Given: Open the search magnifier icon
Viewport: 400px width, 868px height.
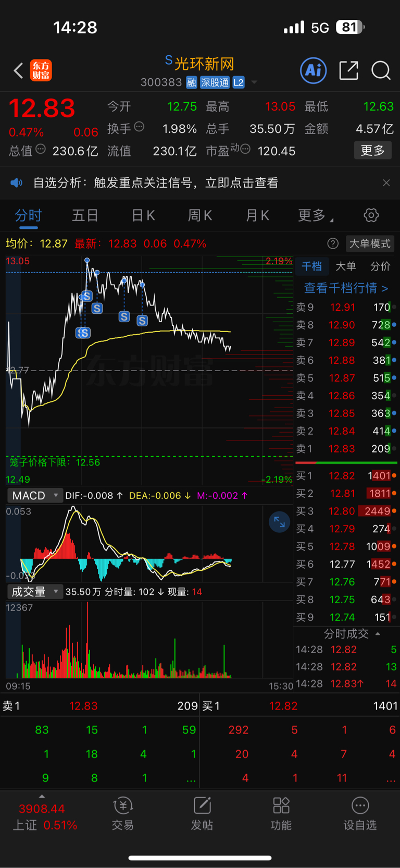Looking at the screenshot, I should (x=381, y=70).
